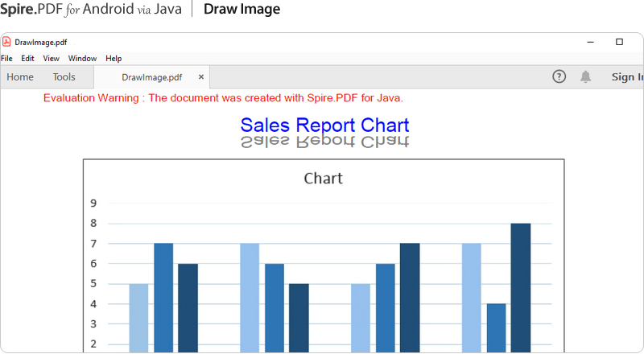Open the View menu
Image resolution: width=644 pixels, height=354 pixels.
pyautogui.click(x=52, y=59)
